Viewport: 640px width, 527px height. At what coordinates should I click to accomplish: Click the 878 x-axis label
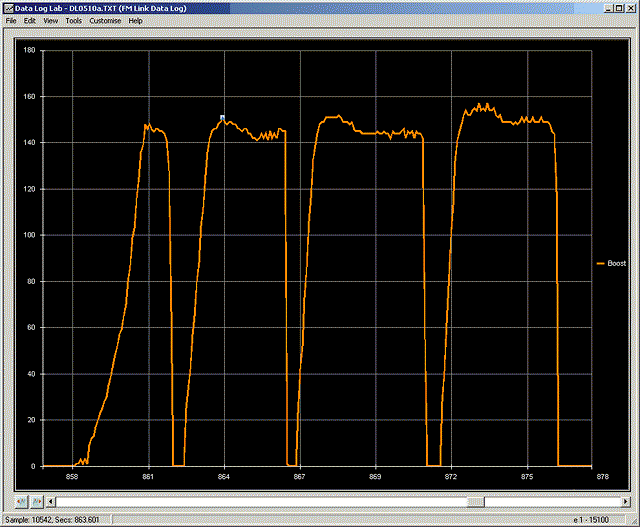(x=602, y=477)
